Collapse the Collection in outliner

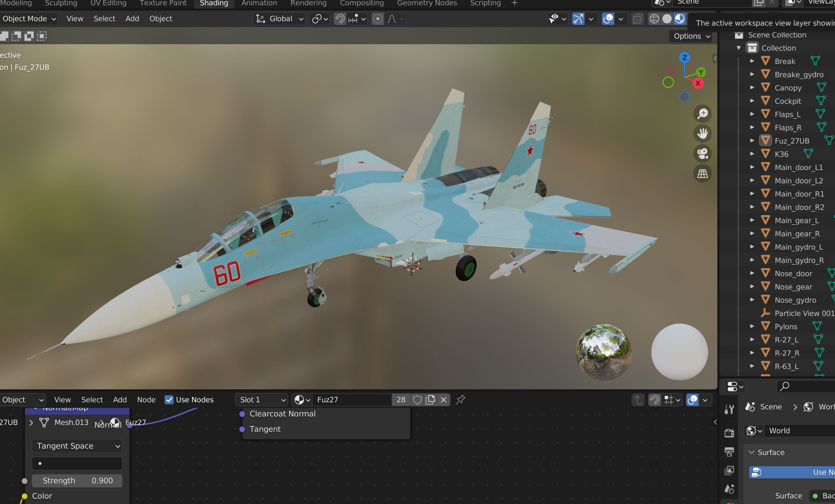click(x=739, y=48)
